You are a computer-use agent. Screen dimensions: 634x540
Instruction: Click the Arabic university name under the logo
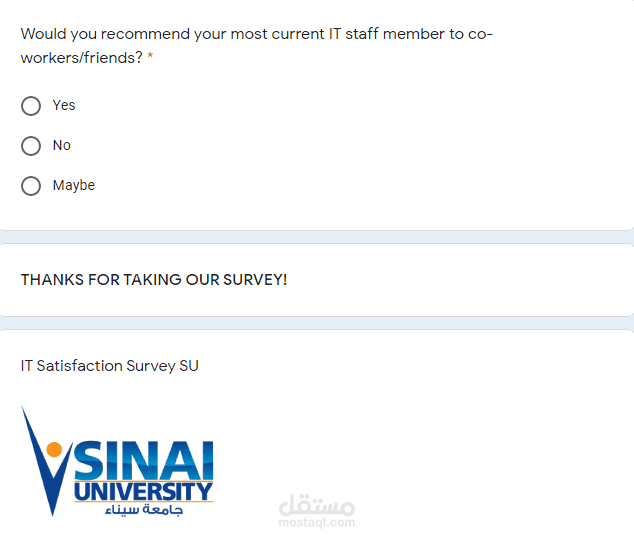tap(143, 510)
